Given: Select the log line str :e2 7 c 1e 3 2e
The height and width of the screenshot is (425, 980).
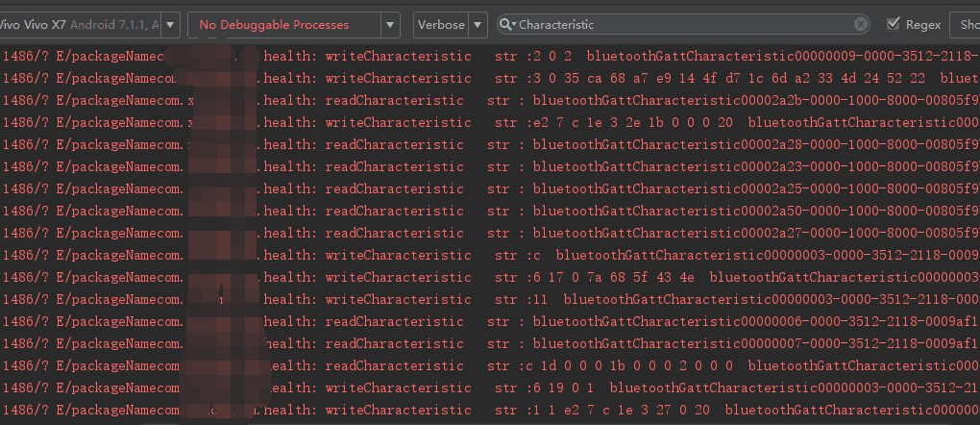Looking at the screenshot, I should [490, 123].
